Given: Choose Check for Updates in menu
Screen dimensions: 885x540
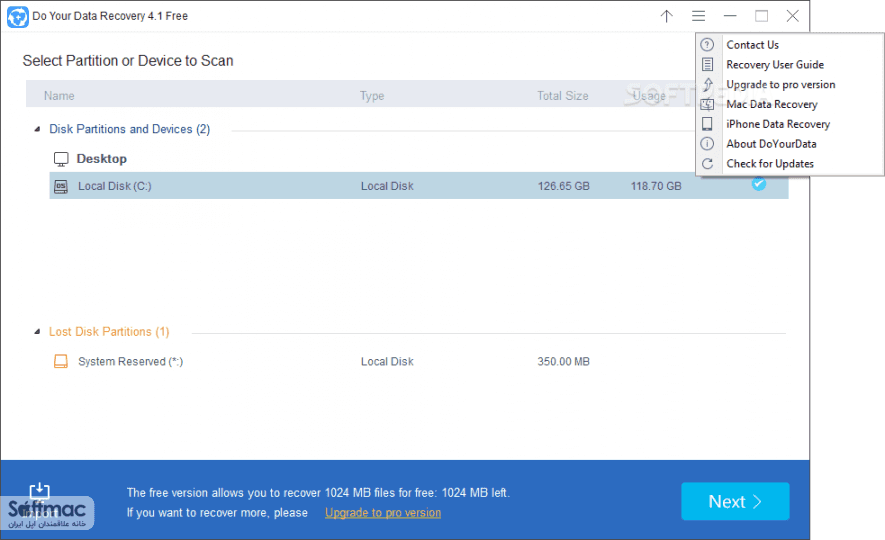Looking at the screenshot, I should click(x=770, y=164).
